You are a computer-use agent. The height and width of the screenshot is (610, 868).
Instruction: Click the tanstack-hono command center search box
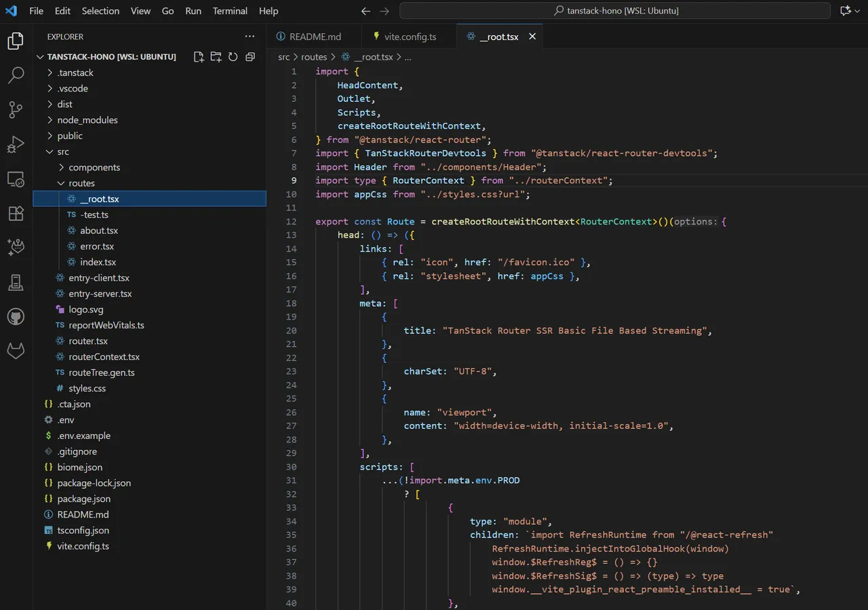(614, 11)
